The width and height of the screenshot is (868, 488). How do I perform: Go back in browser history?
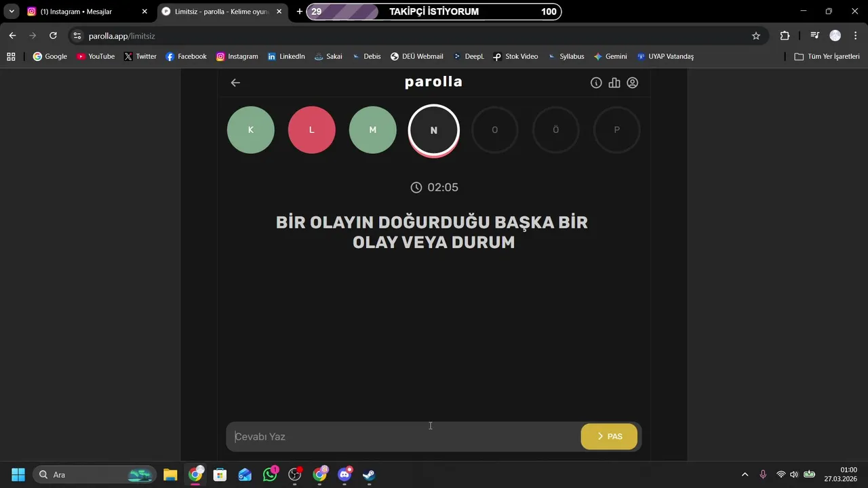click(12, 36)
